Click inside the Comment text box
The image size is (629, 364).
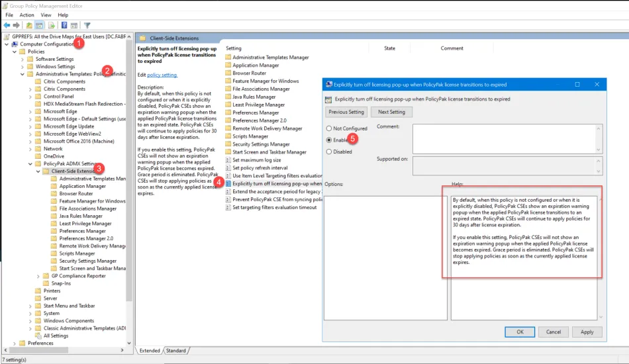(505, 138)
